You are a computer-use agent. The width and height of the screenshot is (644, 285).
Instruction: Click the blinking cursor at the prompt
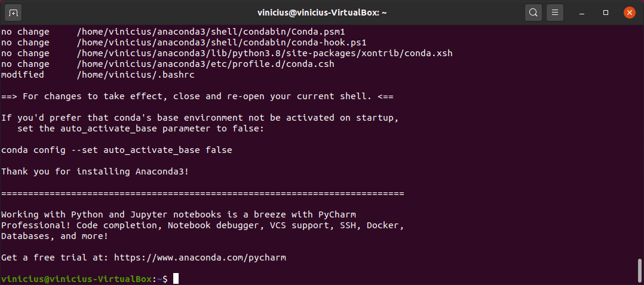click(x=176, y=279)
